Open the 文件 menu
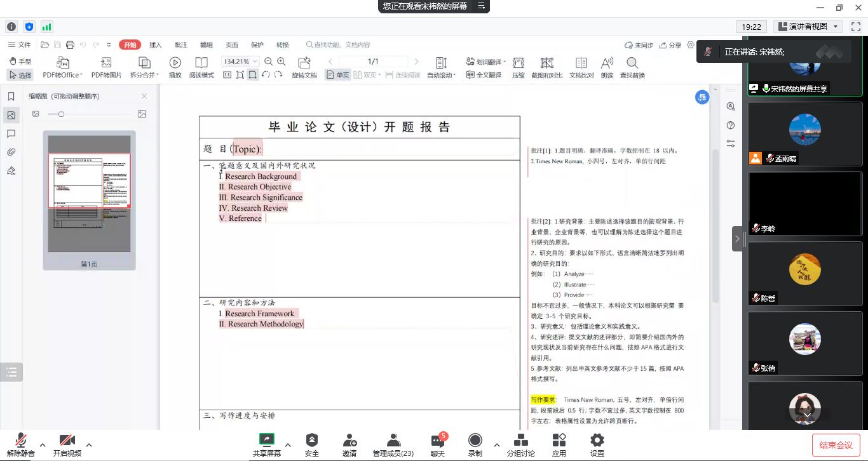Image resolution: width=868 pixels, height=461 pixels. (x=19, y=45)
